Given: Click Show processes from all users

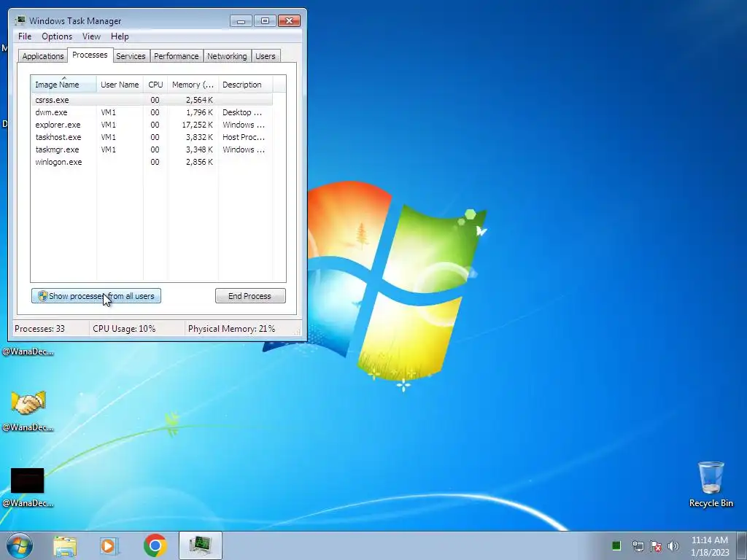Looking at the screenshot, I should [96, 296].
